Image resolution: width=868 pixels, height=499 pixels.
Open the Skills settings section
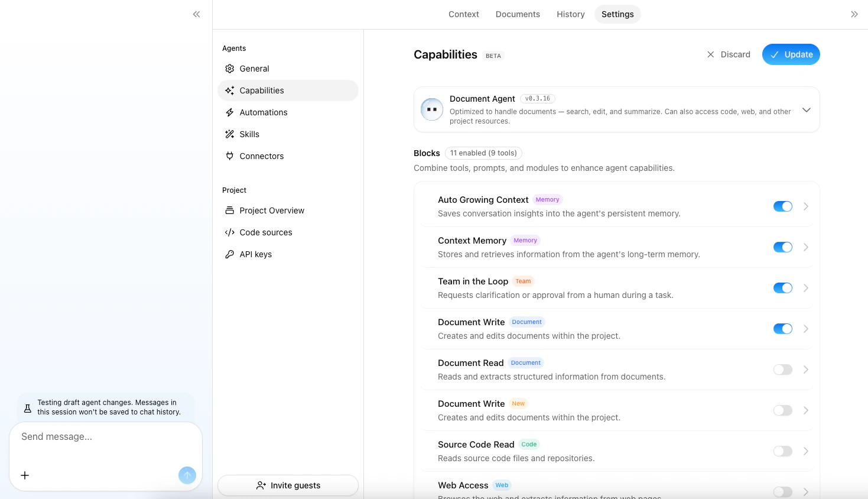click(x=288, y=134)
